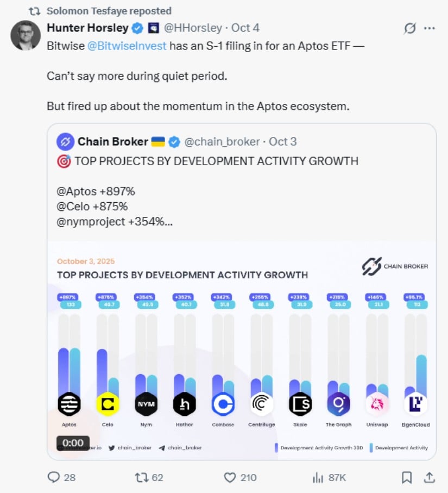Play the embedded chart video

click(242, 348)
